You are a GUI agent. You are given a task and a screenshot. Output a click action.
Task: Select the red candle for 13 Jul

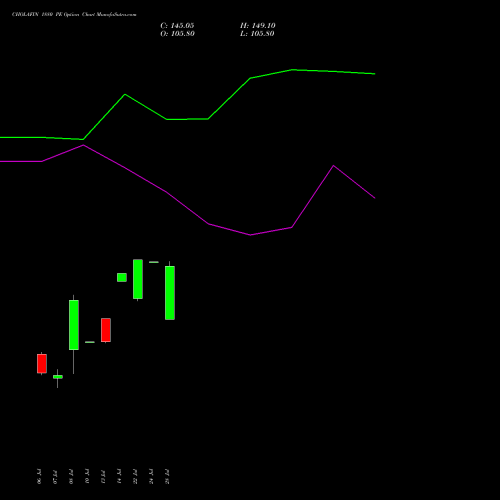pyautogui.click(x=106, y=330)
